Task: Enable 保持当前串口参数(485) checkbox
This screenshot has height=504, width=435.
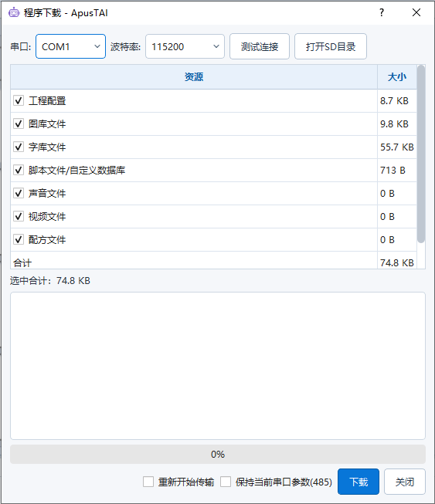Action: click(226, 482)
